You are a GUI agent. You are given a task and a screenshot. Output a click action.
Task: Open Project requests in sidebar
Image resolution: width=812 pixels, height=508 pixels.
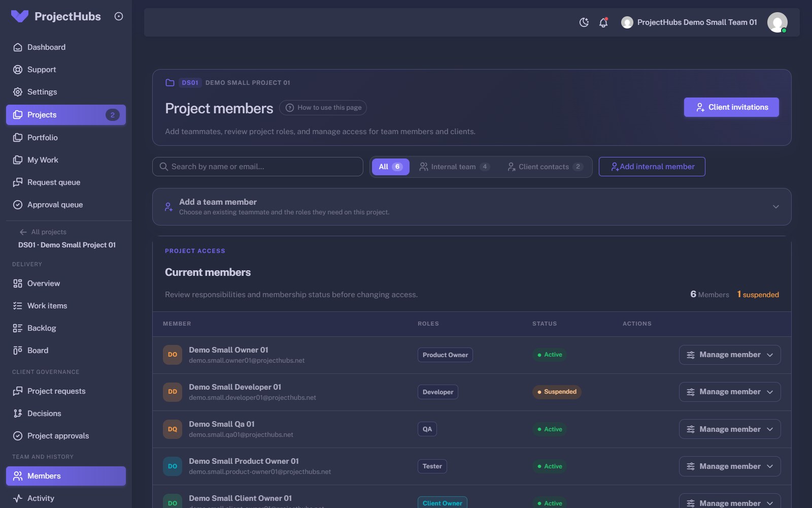click(x=66, y=391)
